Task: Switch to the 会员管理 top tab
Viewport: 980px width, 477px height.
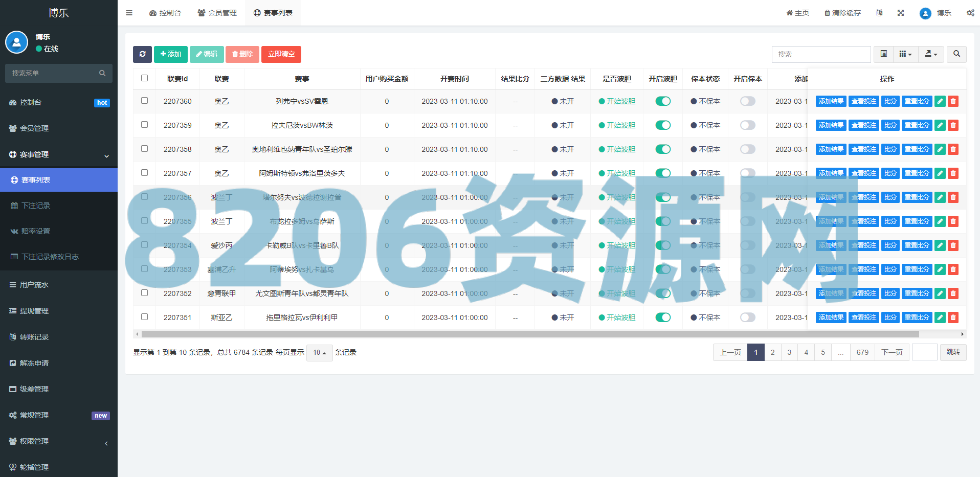Action: pos(217,13)
